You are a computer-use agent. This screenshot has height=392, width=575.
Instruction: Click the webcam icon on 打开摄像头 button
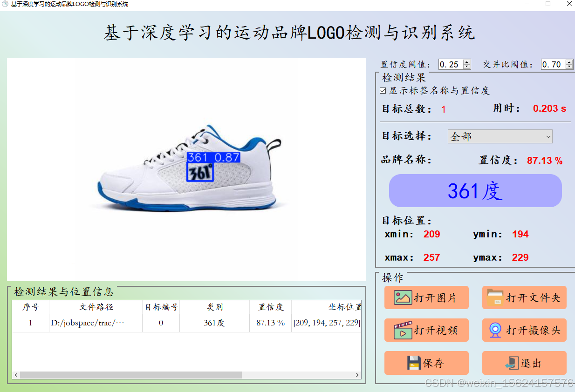495,330
